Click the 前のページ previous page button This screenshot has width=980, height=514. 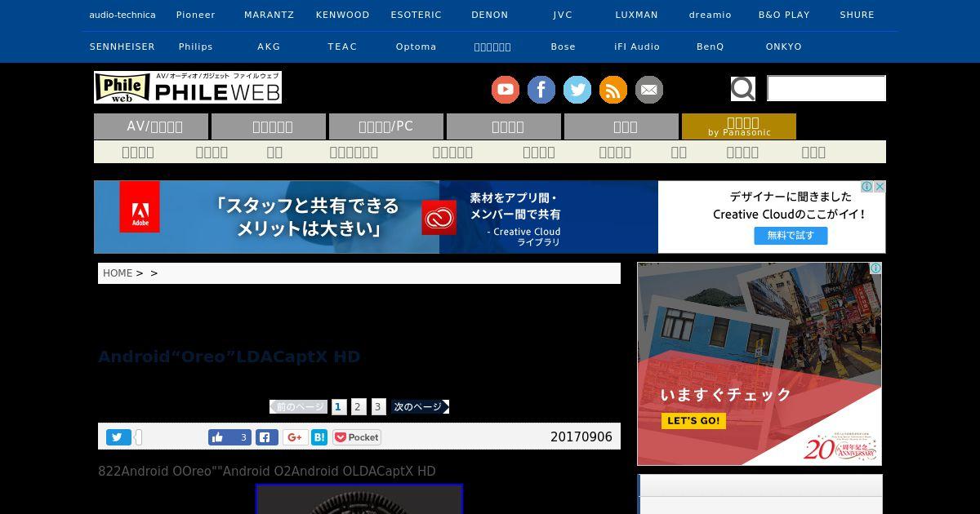299,406
